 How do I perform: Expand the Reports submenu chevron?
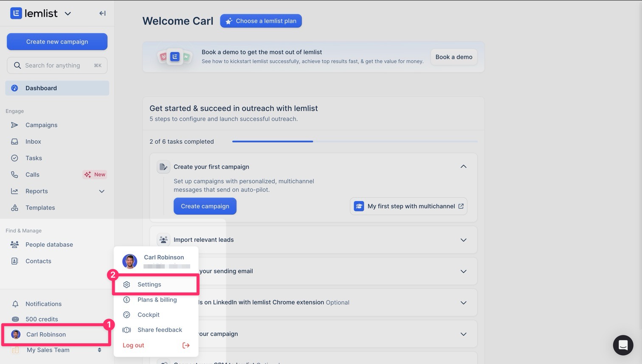101,191
